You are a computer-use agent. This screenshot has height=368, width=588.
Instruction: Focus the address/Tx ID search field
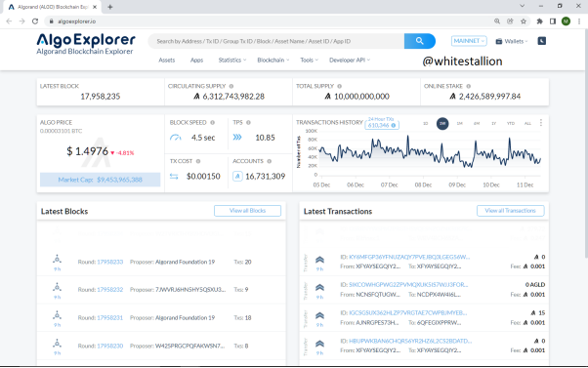coord(276,41)
